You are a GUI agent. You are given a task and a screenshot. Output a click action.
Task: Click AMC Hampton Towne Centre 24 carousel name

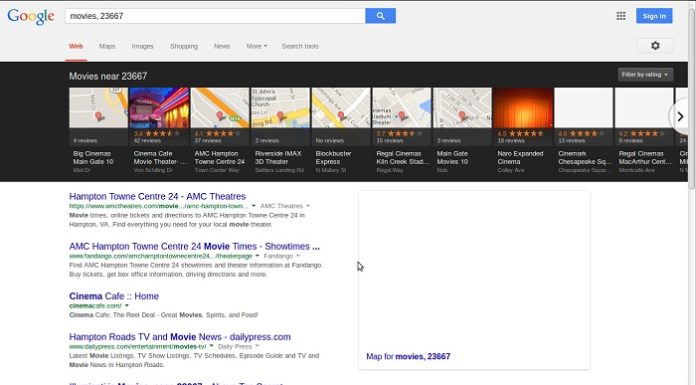click(x=220, y=158)
